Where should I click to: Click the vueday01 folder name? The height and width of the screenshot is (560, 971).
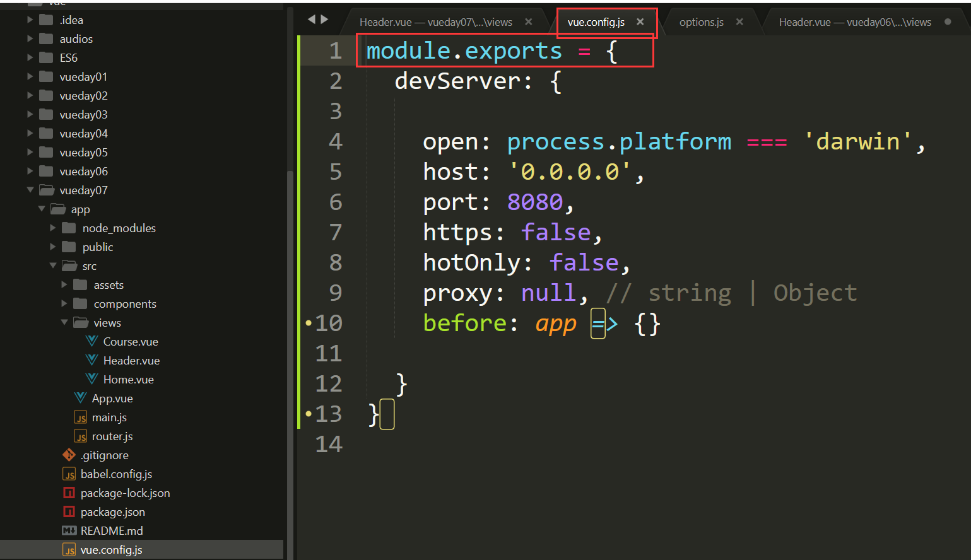[x=83, y=76]
